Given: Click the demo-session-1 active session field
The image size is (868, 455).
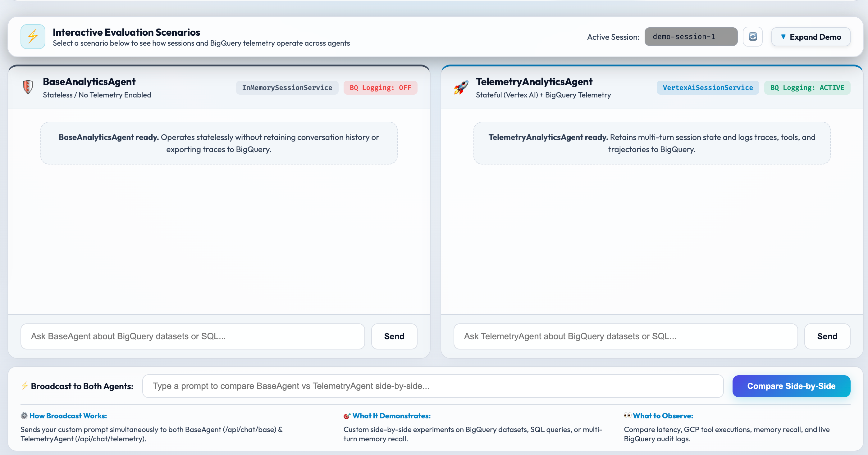Looking at the screenshot, I should coord(691,37).
